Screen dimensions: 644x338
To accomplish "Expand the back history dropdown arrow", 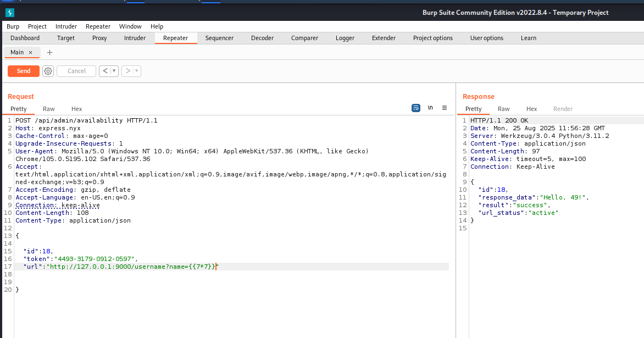I will 114,71.
